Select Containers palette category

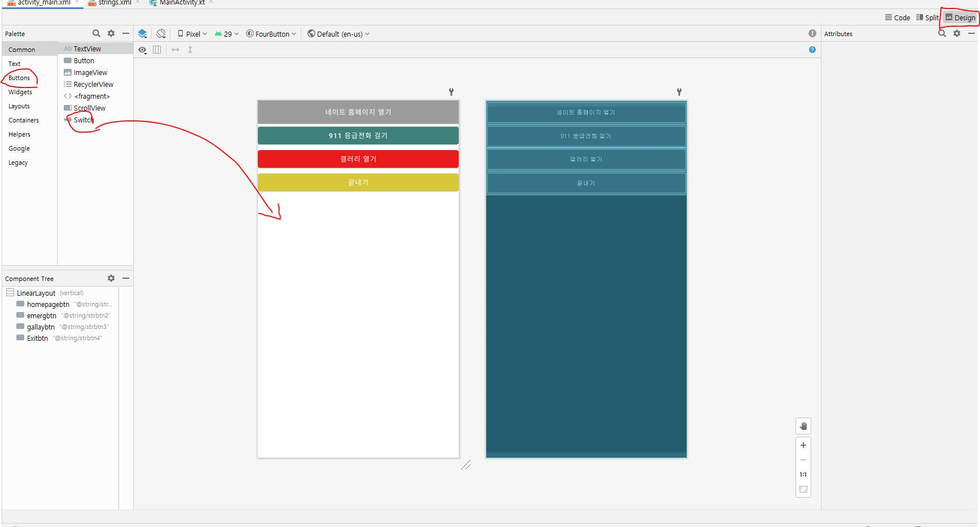(29, 120)
